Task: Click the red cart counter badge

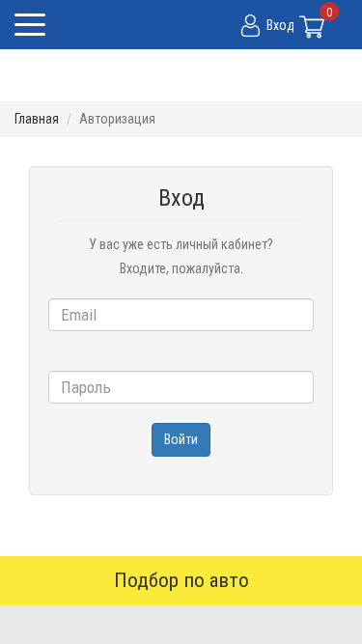Action: pyautogui.click(x=329, y=12)
